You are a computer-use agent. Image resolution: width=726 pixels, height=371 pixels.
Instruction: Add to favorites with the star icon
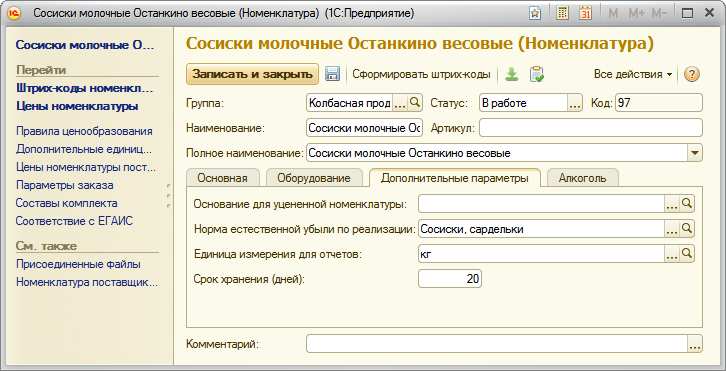pos(535,13)
